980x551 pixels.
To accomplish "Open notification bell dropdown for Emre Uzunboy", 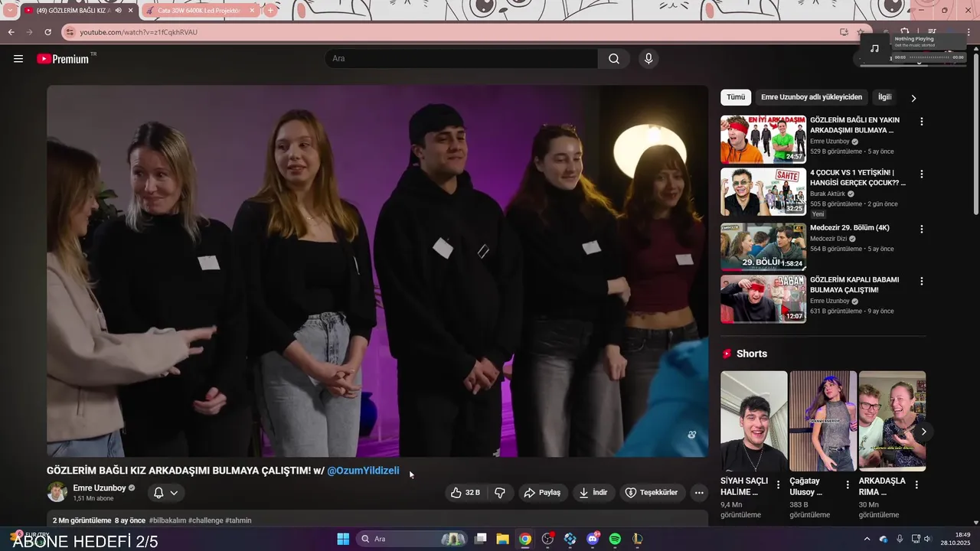I will pos(166,493).
